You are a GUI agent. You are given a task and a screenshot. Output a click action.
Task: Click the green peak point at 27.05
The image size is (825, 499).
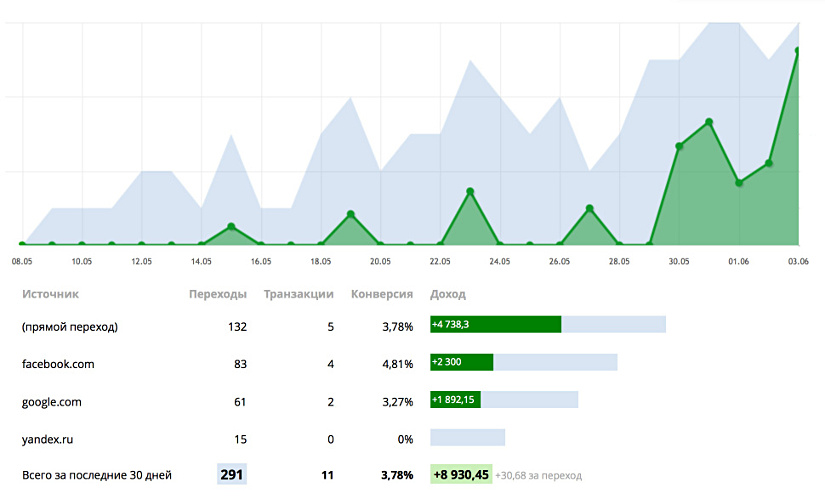[589, 208]
